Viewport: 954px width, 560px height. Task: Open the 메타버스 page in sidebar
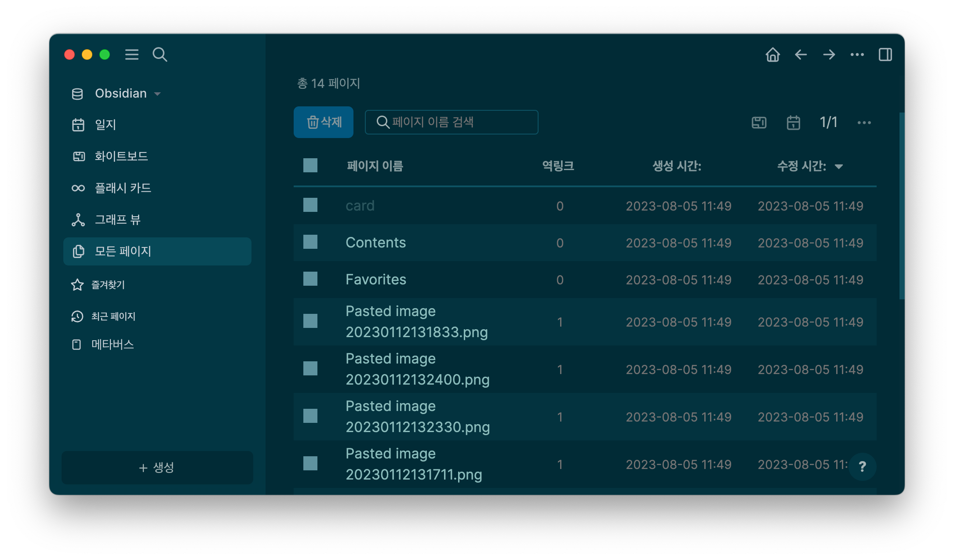[112, 345]
